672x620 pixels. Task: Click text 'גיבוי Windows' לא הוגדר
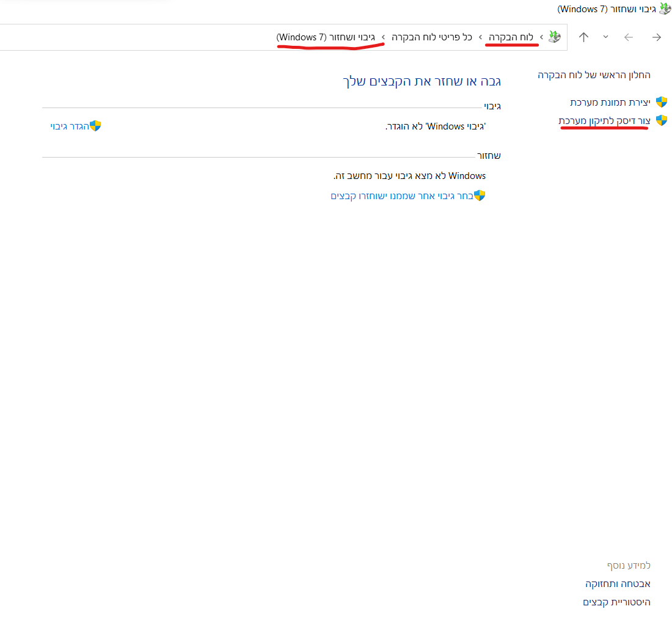[436, 126]
